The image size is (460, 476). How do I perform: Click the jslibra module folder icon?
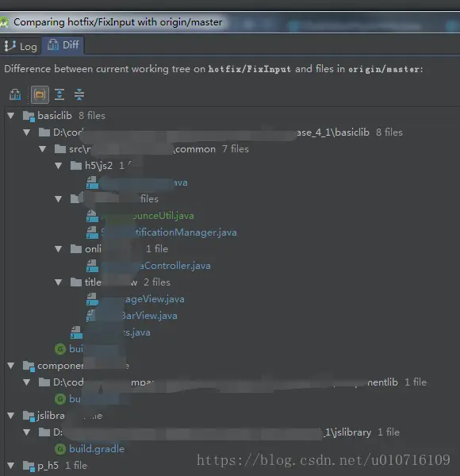(29, 416)
